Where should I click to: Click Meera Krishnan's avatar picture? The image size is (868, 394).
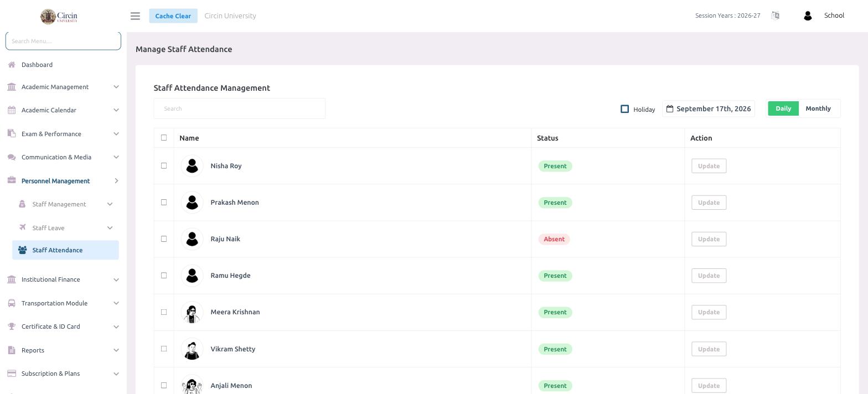pyautogui.click(x=192, y=312)
